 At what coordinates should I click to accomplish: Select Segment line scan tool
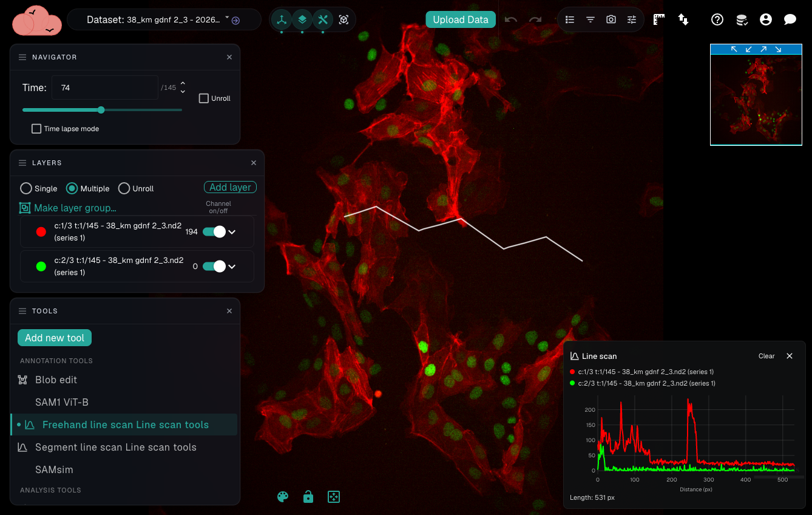[x=115, y=447]
